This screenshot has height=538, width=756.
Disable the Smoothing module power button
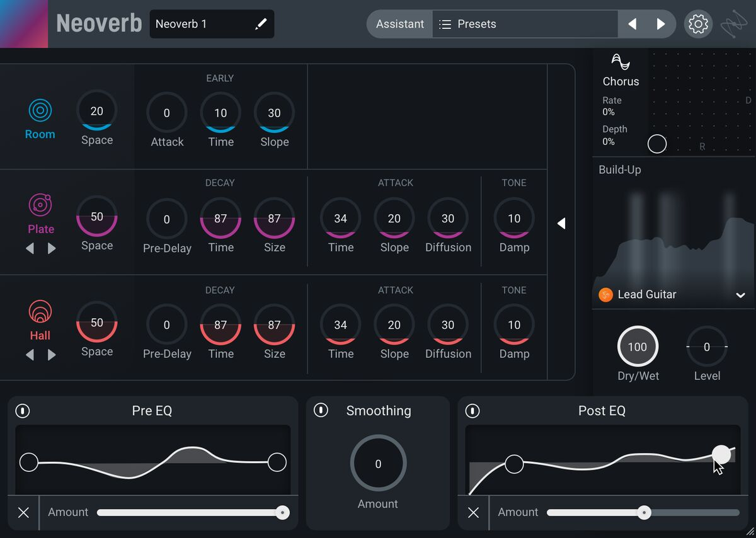coord(321,411)
